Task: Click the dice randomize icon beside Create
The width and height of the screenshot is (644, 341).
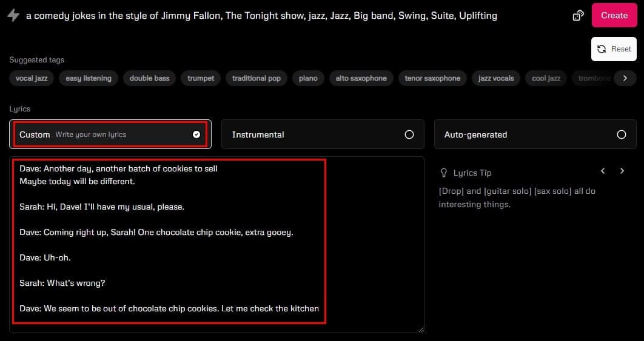Action: coord(578,16)
